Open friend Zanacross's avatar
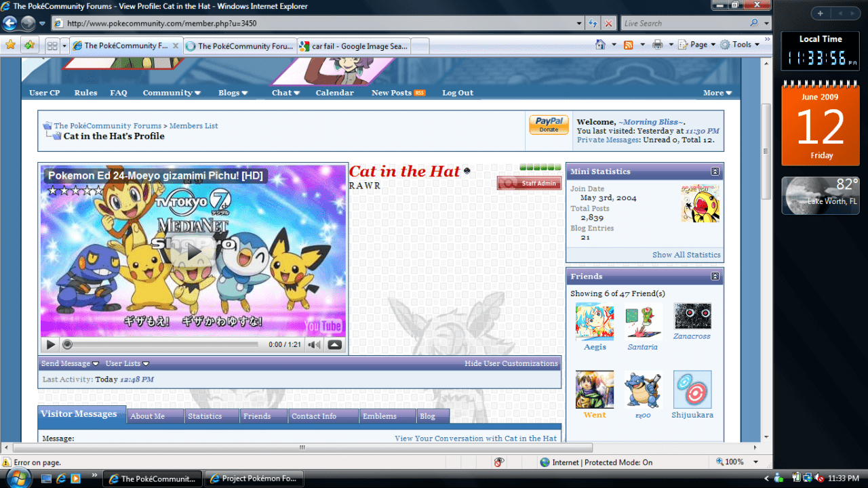The image size is (868, 488). pos(692,317)
